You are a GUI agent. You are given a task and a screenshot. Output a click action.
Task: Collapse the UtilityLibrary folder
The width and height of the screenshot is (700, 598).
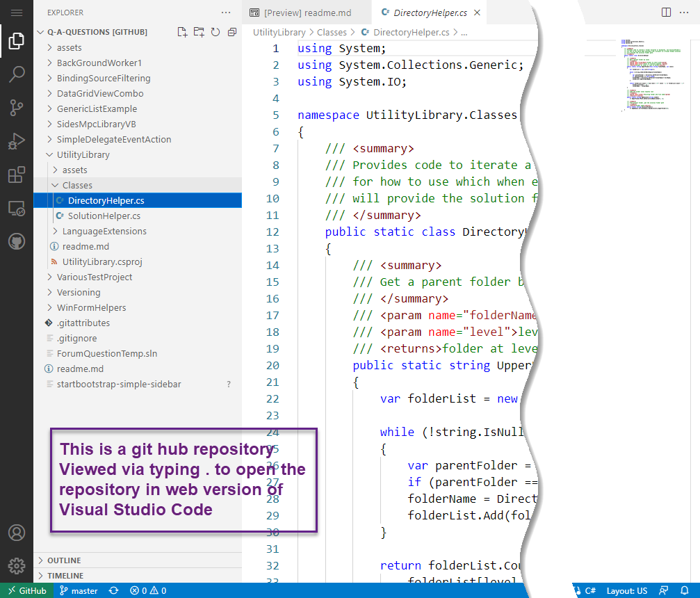[138, 154]
